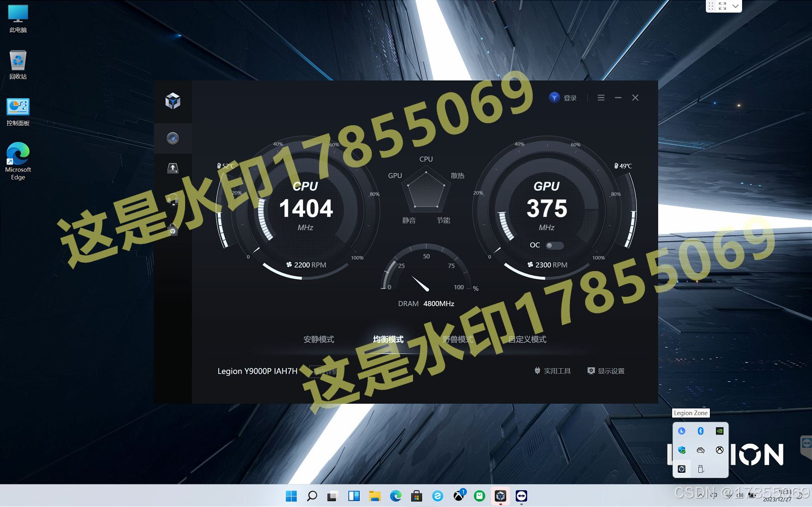The height and width of the screenshot is (507, 812).
Task: Switch to 安静模式 quiet mode
Action: [318, 340]
